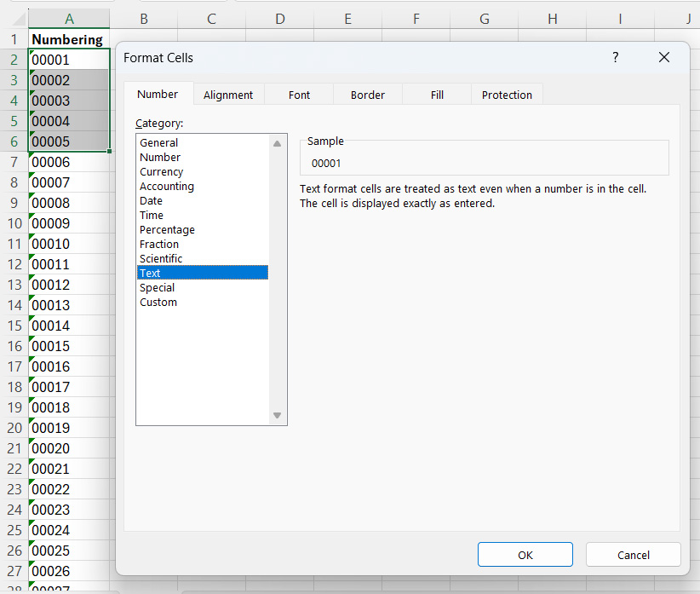The height and width of the screenshot is (594, 700).
Task: Select column G header
Action: 485,19
